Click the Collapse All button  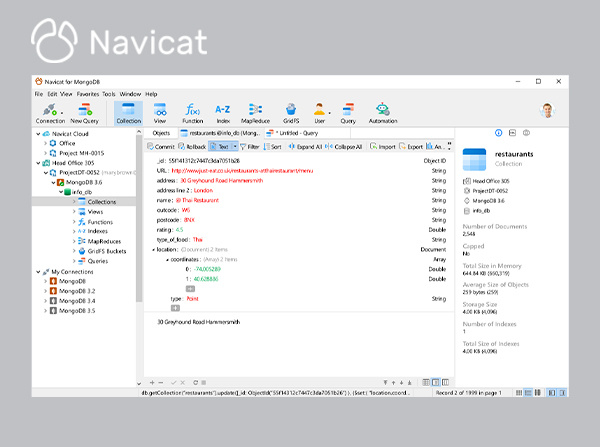(344, 147)
